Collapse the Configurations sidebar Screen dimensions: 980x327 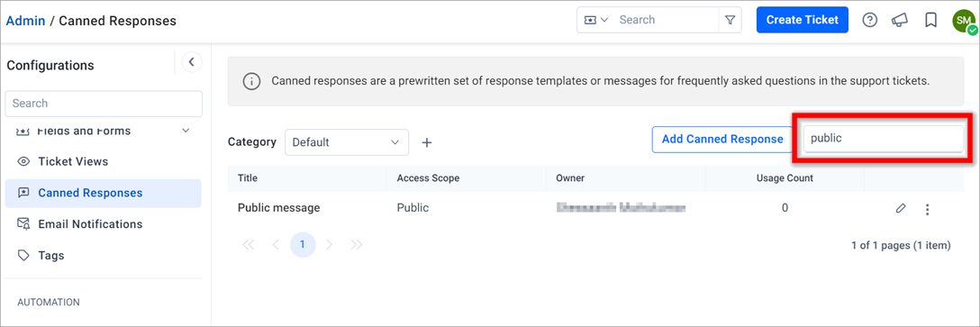(x=192, y=62)
